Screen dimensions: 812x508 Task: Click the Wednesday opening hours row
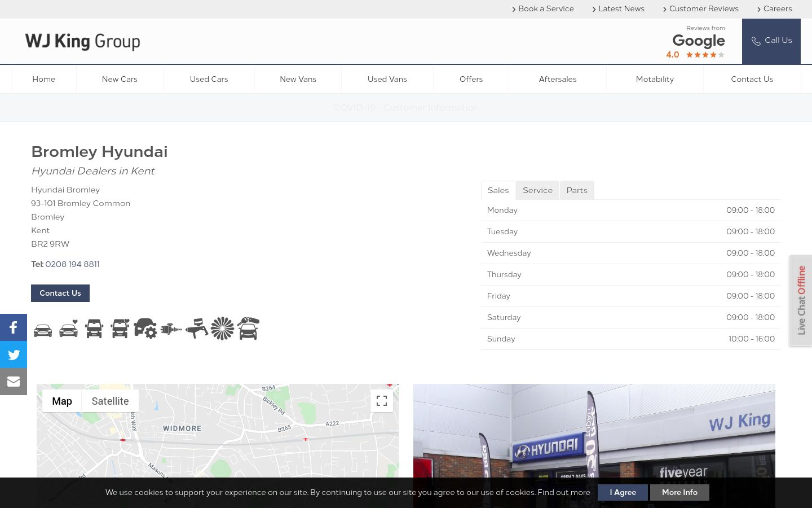click(631, 253)
